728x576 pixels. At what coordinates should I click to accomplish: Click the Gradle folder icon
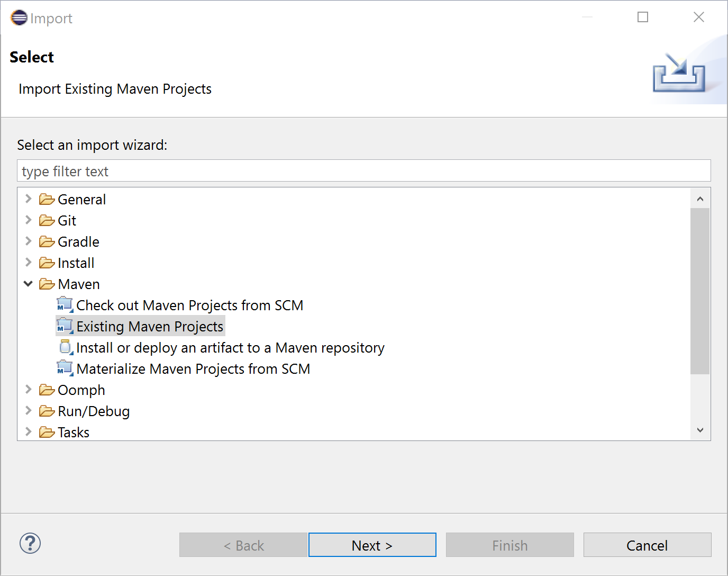point(47,242)
